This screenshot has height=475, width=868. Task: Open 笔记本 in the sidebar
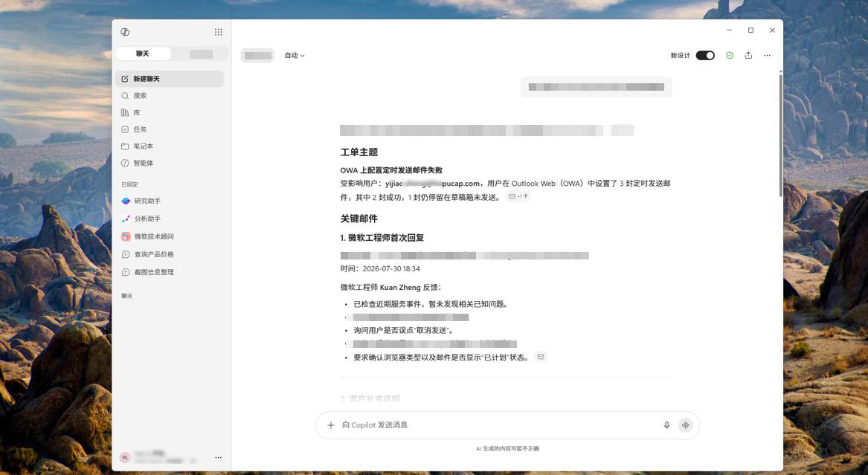pos(170,146)
